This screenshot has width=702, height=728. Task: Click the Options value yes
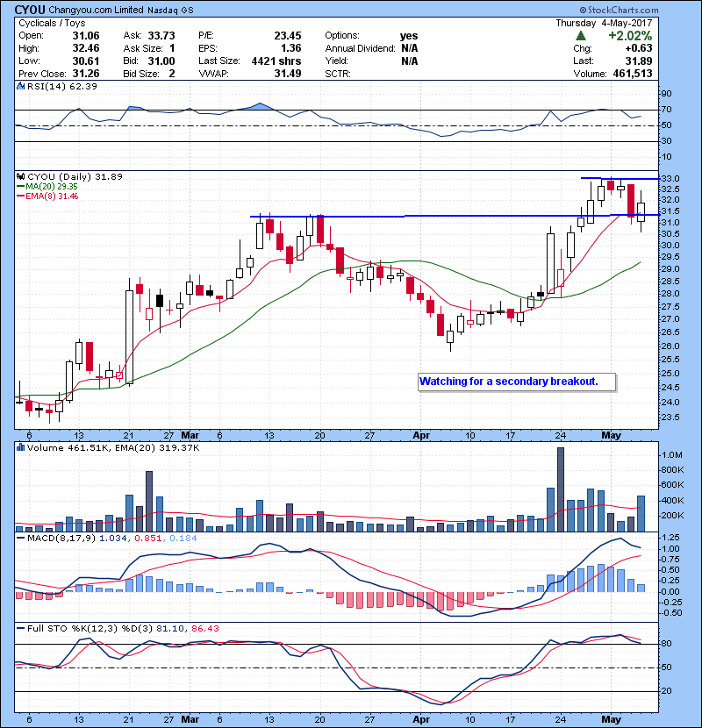pos(409,36)
